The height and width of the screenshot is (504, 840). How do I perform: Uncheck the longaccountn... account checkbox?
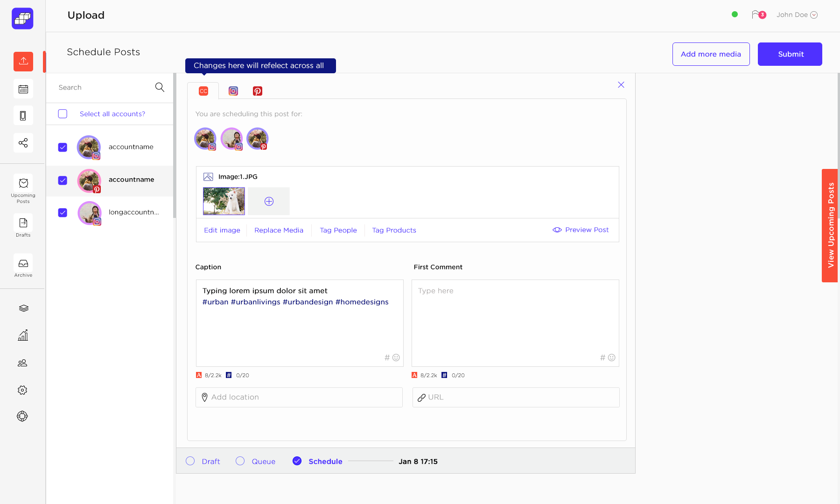63,213
